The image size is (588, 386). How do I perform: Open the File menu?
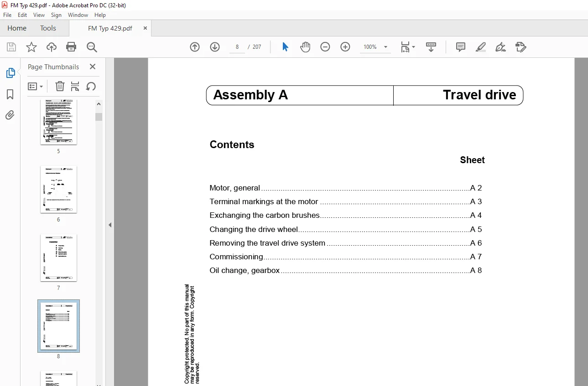click(7, 15)
